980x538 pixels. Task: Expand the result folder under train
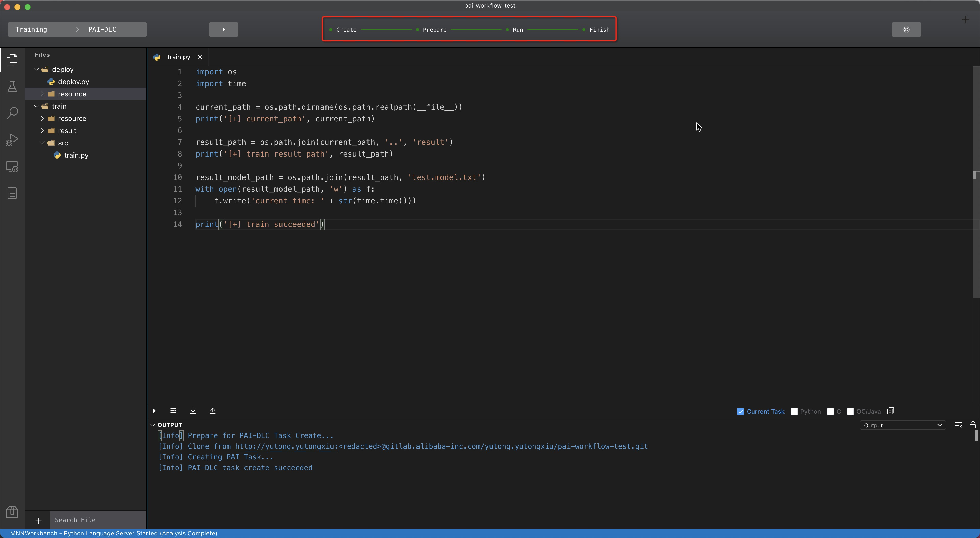(x=42, y=131)
